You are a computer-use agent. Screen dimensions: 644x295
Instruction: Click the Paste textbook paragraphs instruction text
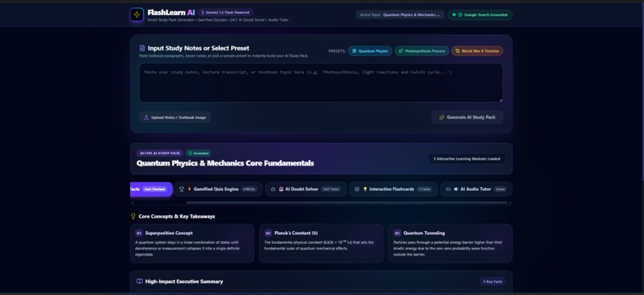coord(224,56)
